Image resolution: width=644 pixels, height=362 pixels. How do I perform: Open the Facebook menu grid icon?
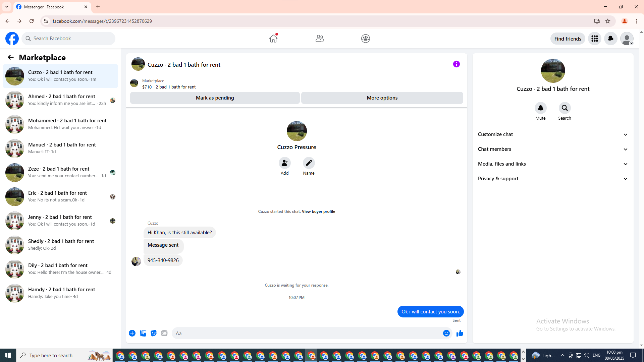pos(595,39)
